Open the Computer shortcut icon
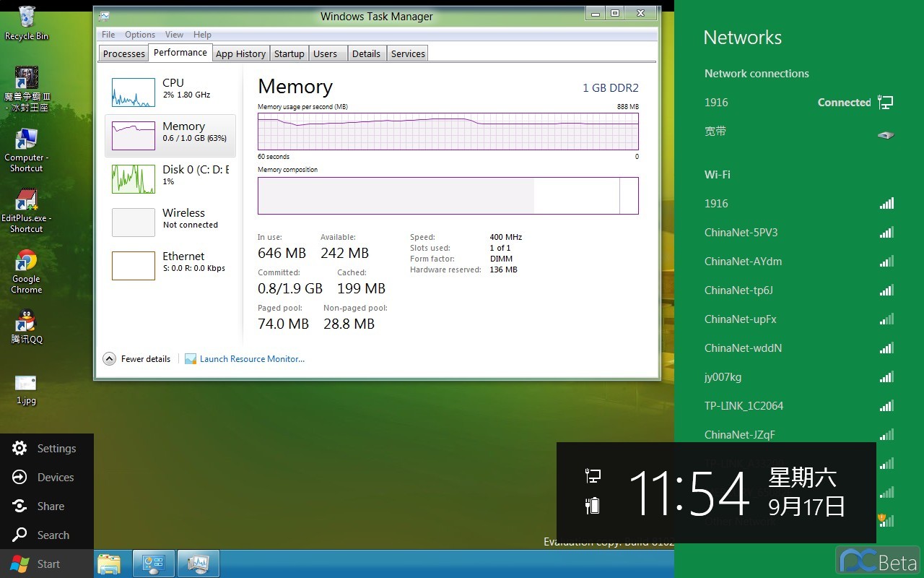Screen dimensions: 924x578 point(26,150)
